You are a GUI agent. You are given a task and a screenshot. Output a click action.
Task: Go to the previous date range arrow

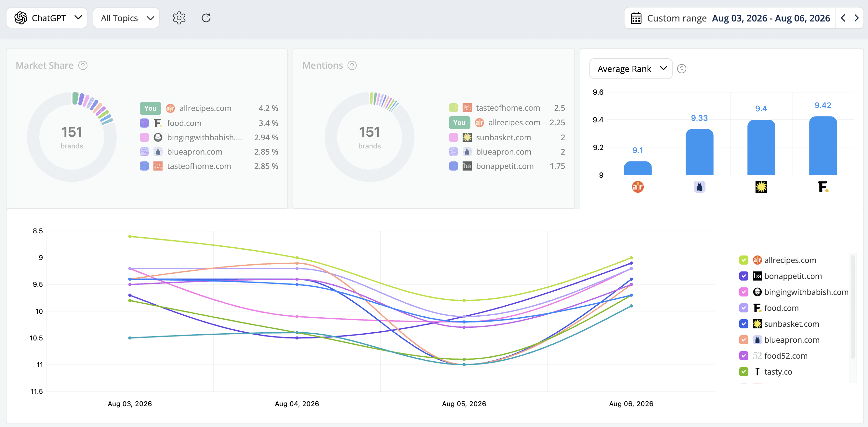(x=843, y=18)
